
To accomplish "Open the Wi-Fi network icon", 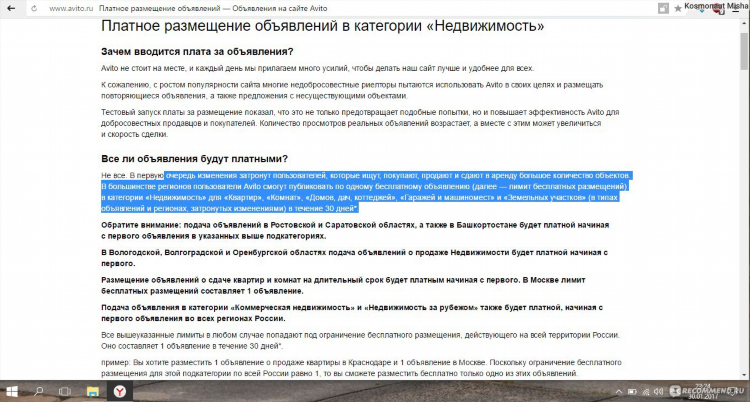I will pos(646,391).
